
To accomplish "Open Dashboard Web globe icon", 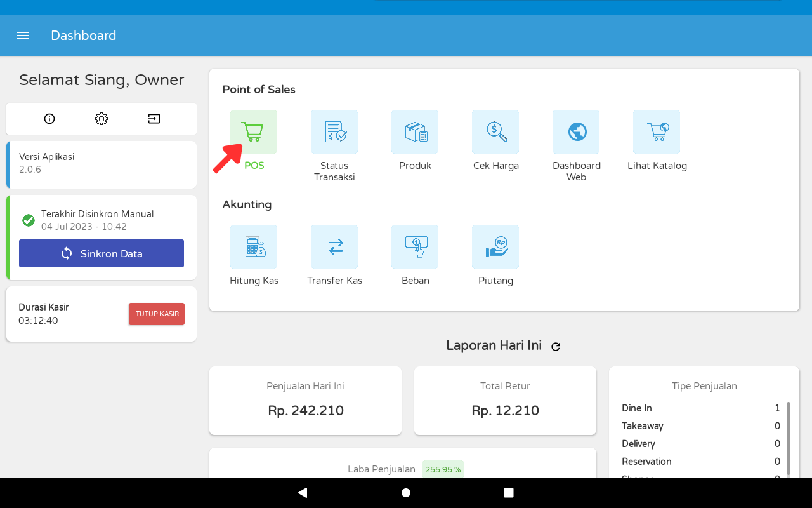I will 576,131.
